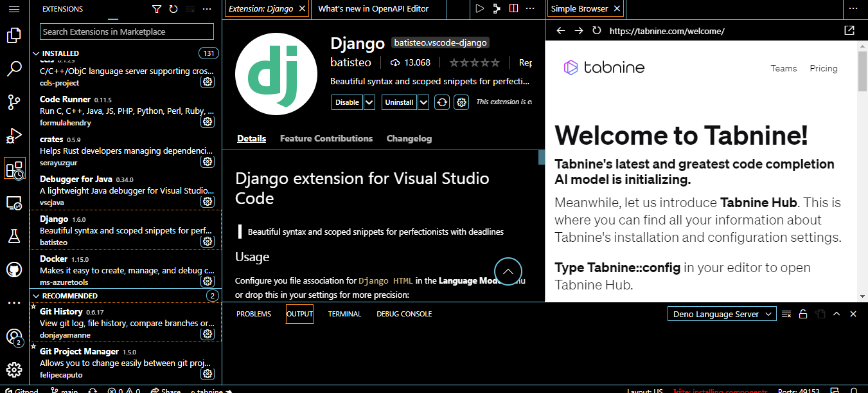
Task: Open the Deno Language Server output dropdown
Action: [x=722, y=315]
